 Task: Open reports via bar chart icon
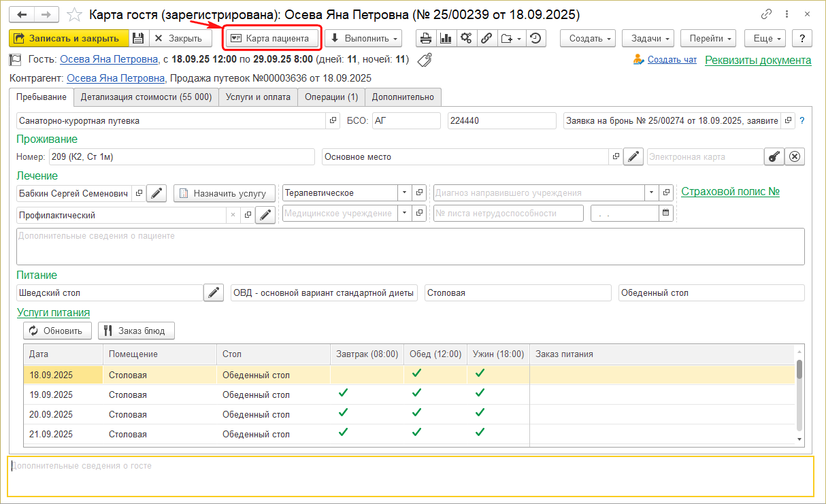point(446,39)
